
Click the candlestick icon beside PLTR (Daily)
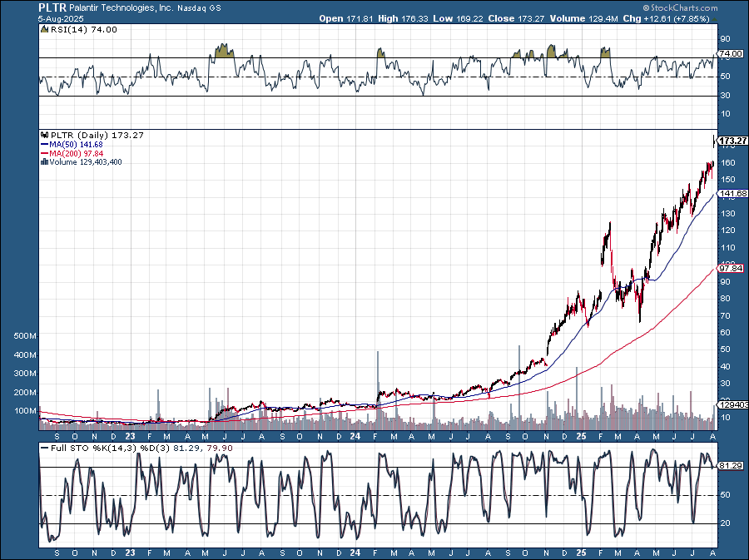(46, 134)
